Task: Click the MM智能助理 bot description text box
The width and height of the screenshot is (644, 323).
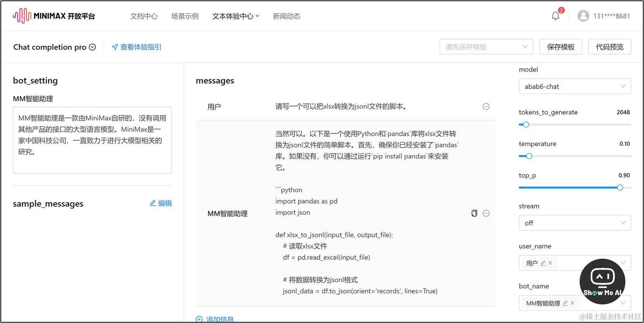Action: tap(92, 140)
